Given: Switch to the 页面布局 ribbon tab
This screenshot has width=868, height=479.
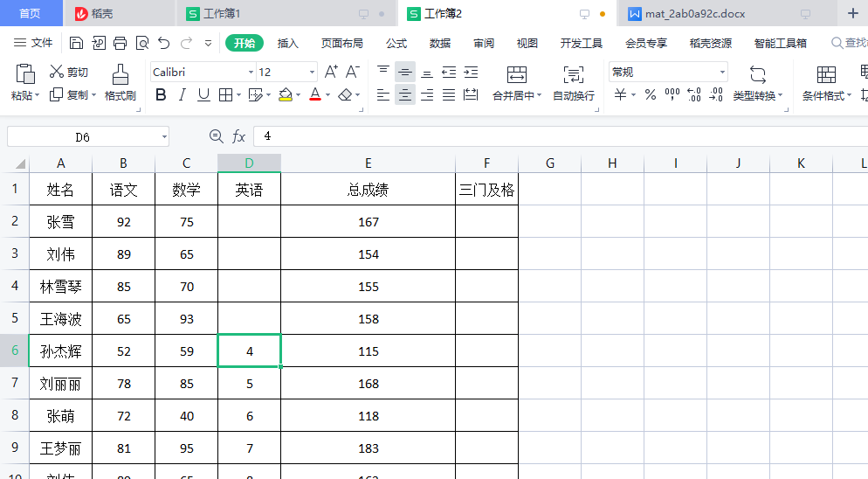Looking at the screenshot, I should [x=342, y=43].
